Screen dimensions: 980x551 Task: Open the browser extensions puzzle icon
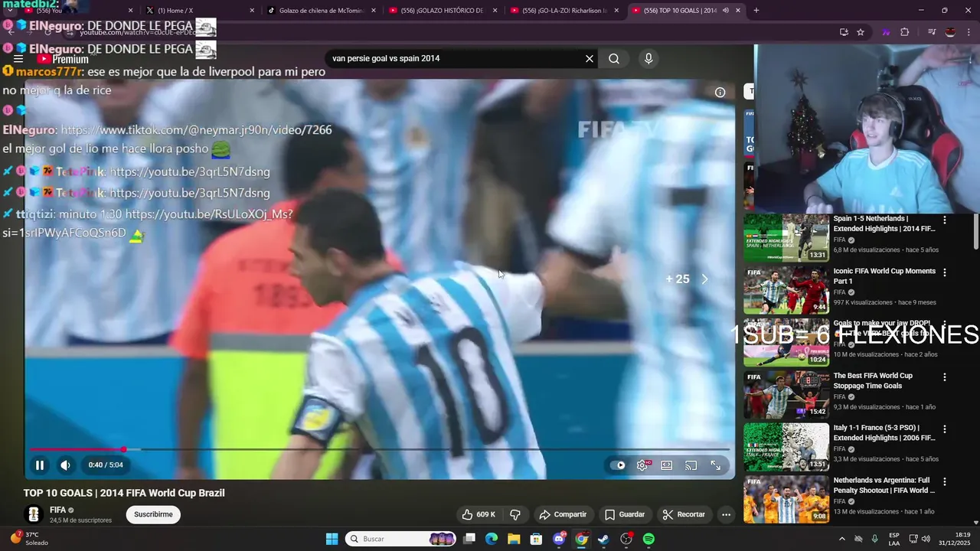904,32
